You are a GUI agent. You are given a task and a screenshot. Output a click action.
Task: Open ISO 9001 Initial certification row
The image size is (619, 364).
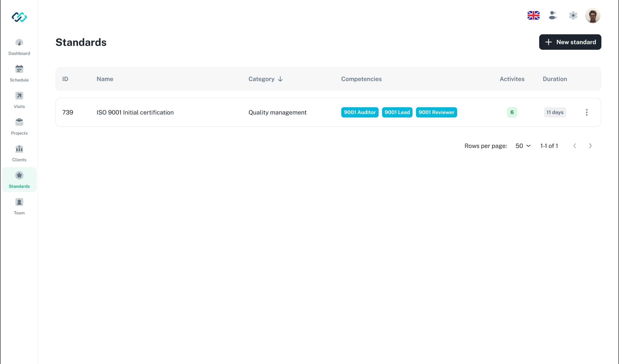tap(135, 112)
